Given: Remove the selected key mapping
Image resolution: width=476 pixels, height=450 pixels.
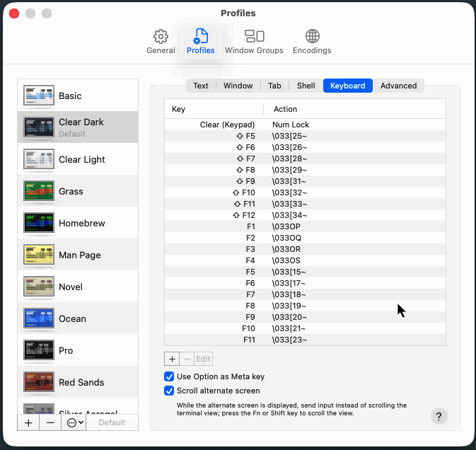Looking at the screenshot, I should pos(187,359).
